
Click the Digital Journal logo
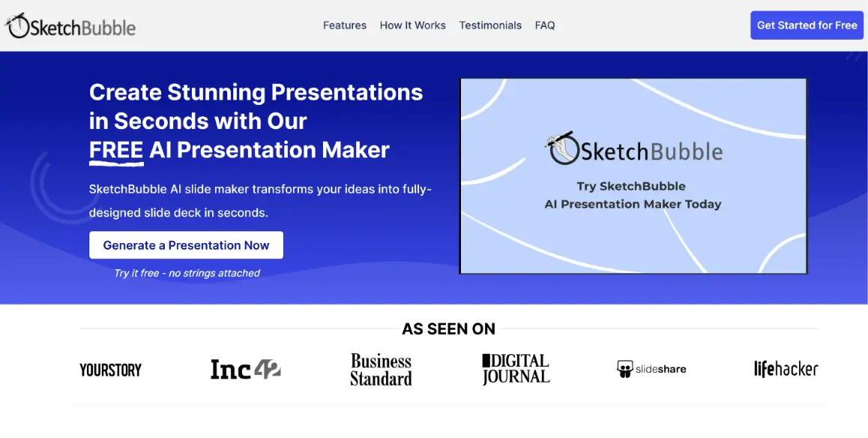coord(516,369)
